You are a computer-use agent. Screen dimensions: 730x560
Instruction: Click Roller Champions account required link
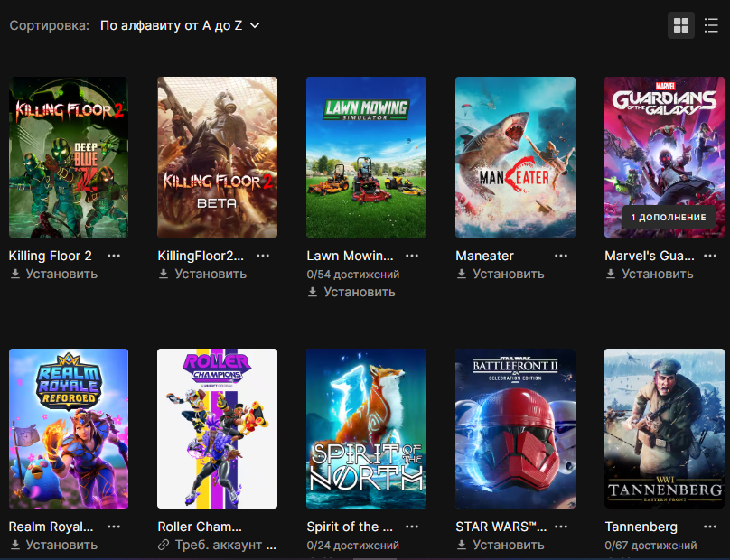pos(225,545)
